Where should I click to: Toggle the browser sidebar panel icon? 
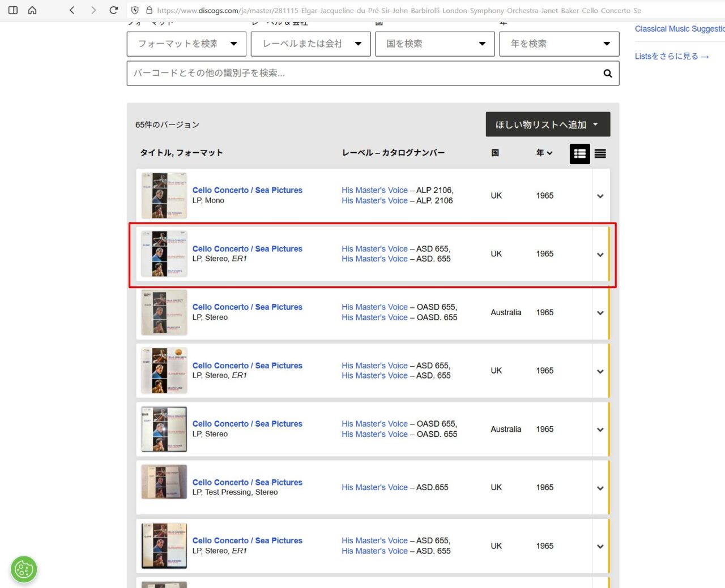[13, 10]
